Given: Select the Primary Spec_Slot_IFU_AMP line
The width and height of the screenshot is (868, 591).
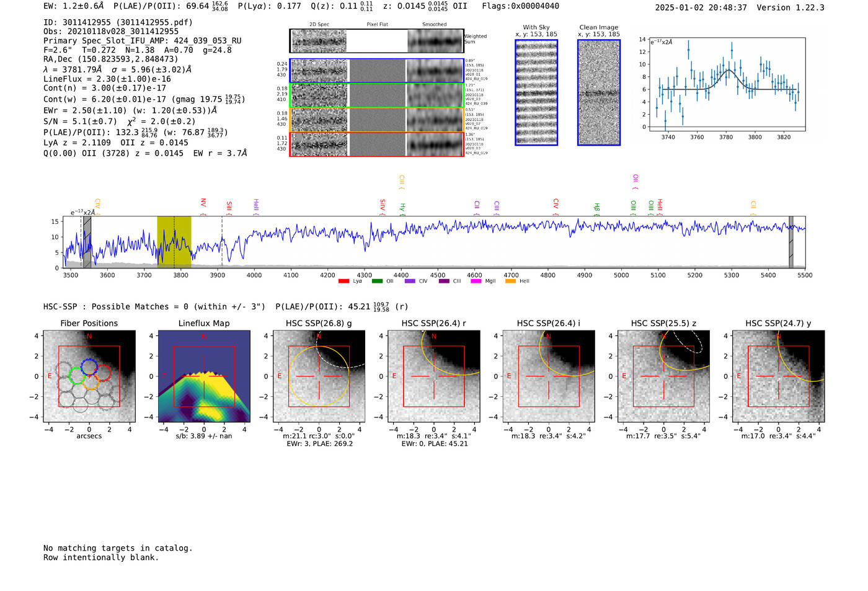Looking at the screenshot, I should pyautogui.click(x=143, y=41).
